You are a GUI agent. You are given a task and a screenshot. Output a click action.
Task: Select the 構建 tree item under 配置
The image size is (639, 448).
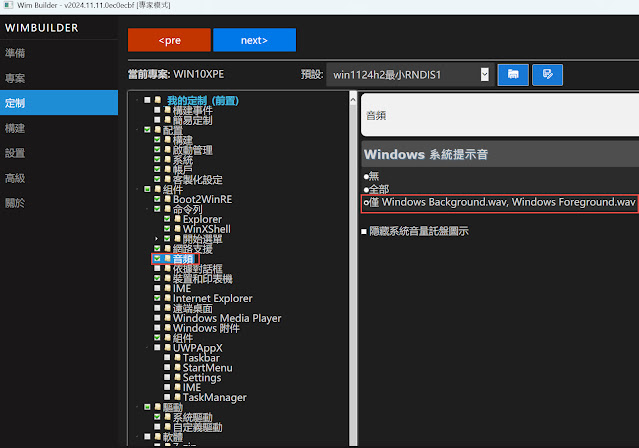pos(183,139)
